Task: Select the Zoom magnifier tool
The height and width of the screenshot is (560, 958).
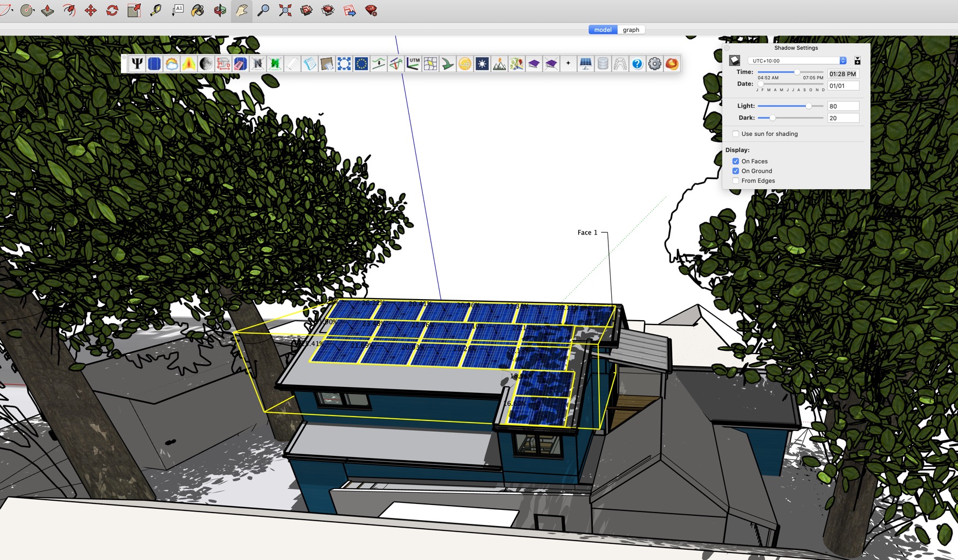Action: 263,10
